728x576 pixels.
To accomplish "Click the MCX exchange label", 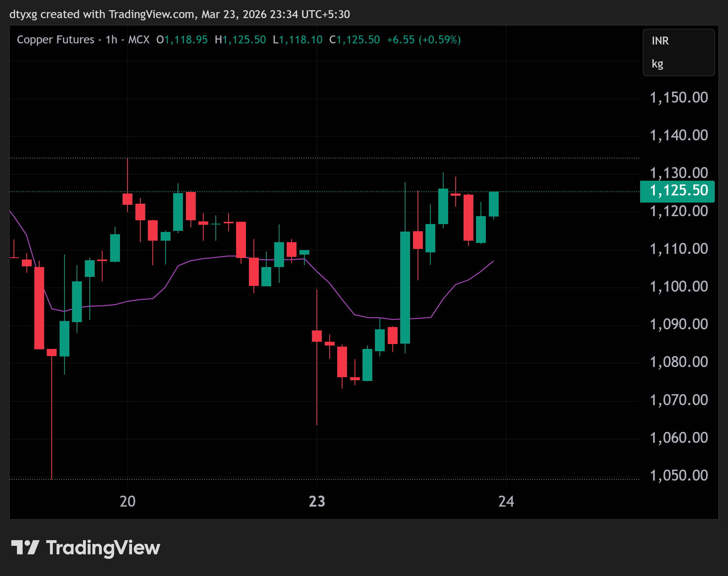I will click(x=139, y=40).
